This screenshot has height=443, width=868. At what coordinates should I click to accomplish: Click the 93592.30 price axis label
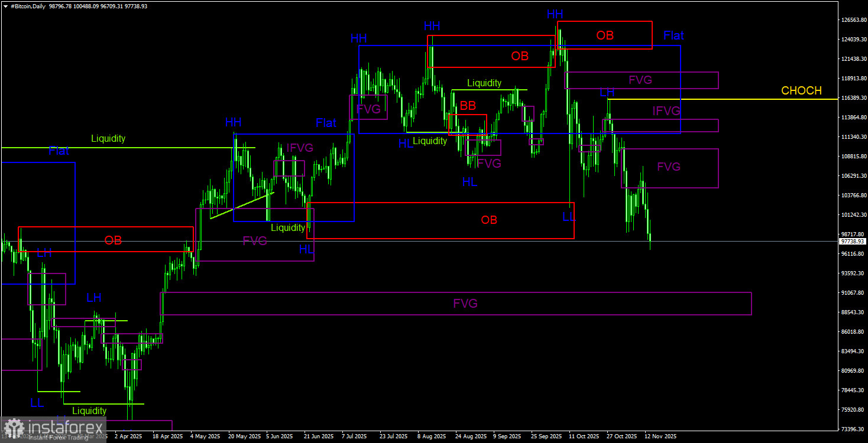[x=851, y=273]
